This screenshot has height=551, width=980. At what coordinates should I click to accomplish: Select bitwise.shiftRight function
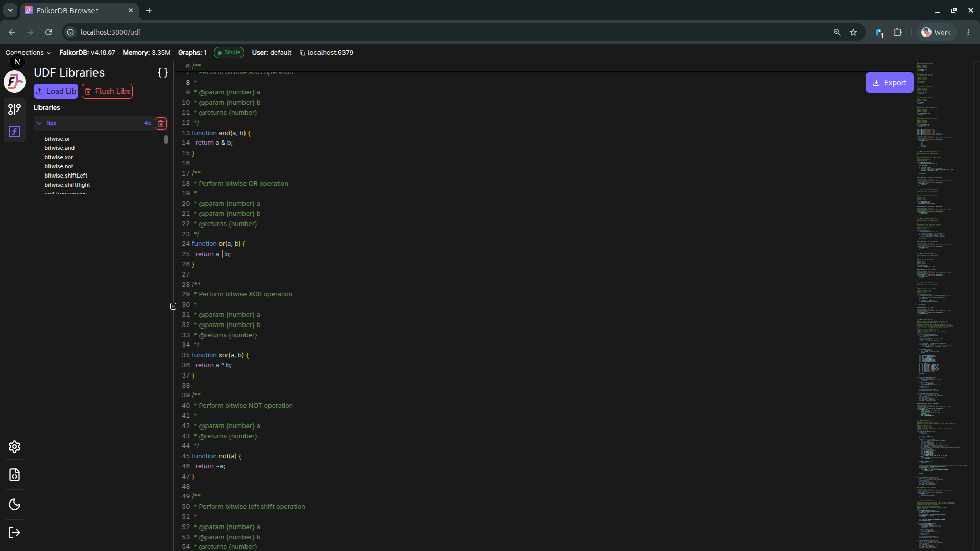(67, 185)
